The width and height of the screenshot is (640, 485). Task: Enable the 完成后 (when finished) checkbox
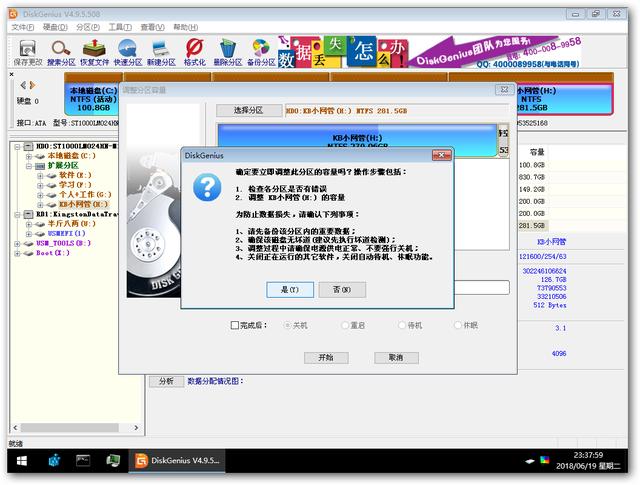click(235, 325)
